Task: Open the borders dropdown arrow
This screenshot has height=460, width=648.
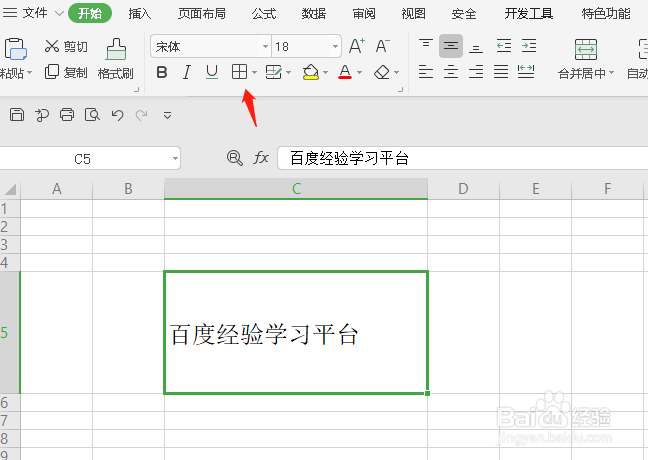Action: pos(254,73)
